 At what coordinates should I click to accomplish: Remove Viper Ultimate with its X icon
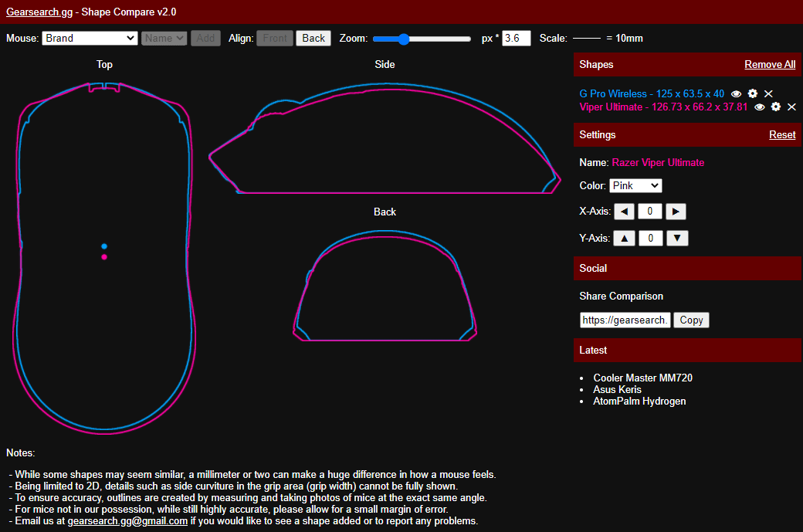point(791,107)
